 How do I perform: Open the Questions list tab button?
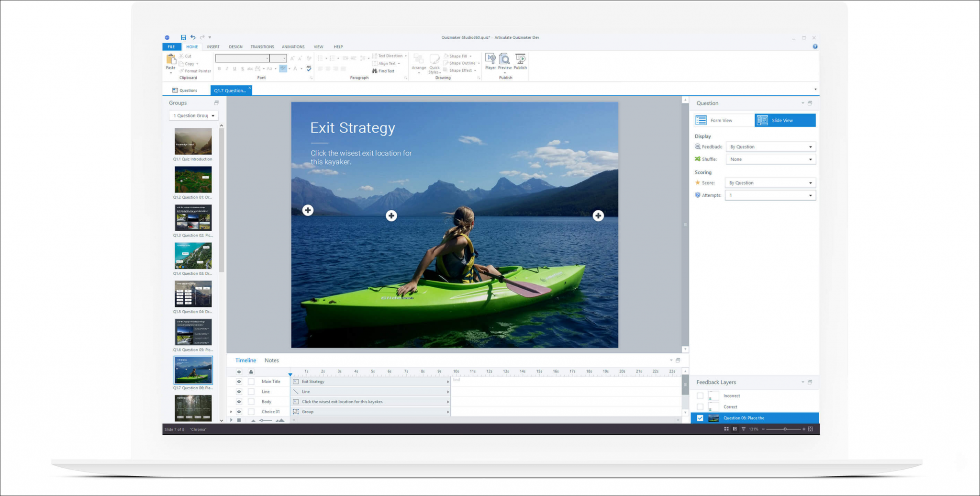(x=185, y=90)
